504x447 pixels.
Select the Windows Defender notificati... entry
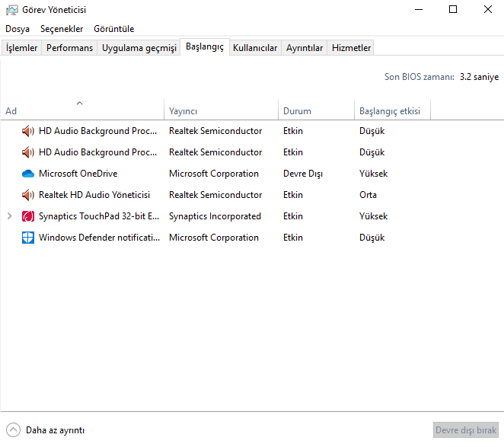click(x=99, y=238)
